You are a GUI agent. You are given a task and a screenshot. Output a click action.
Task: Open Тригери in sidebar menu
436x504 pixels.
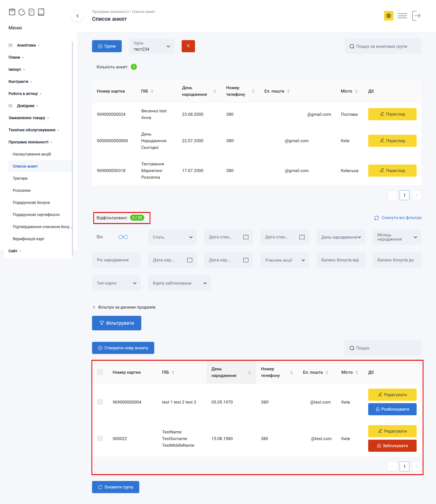coord(20,178)
